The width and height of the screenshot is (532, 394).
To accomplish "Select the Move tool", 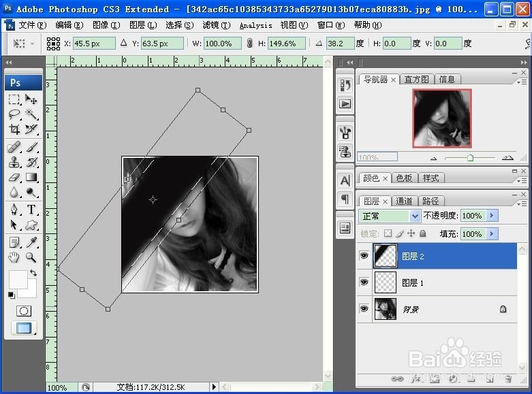I will pos(31,99).
